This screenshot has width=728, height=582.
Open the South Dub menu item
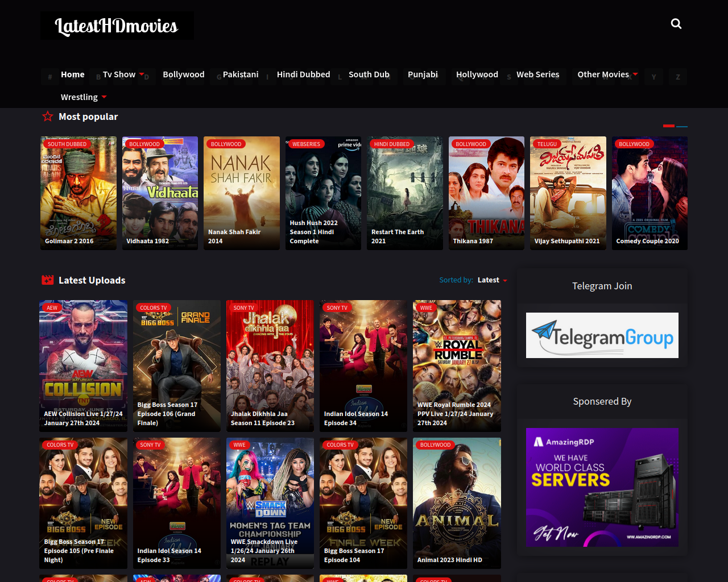[369, 74]
